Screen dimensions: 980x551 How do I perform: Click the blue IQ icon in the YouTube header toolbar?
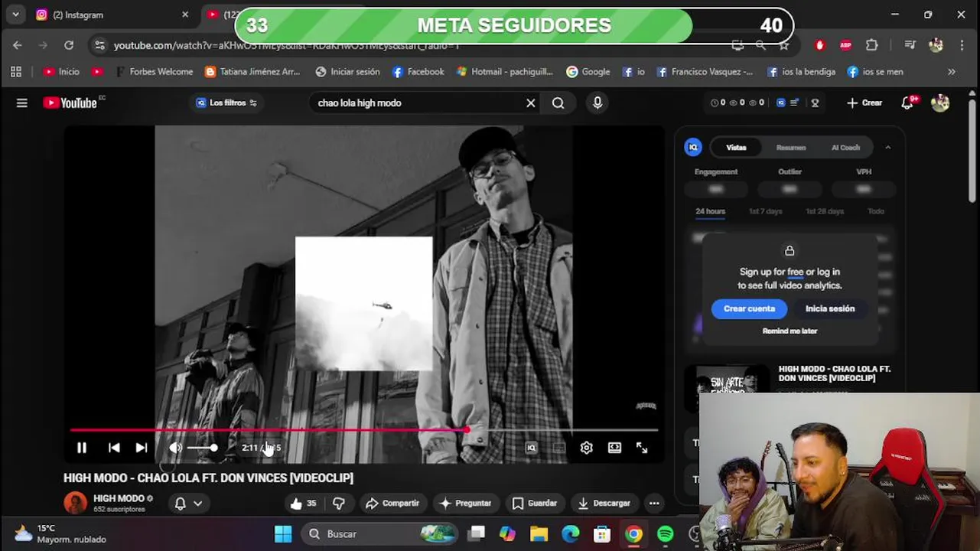781,103
